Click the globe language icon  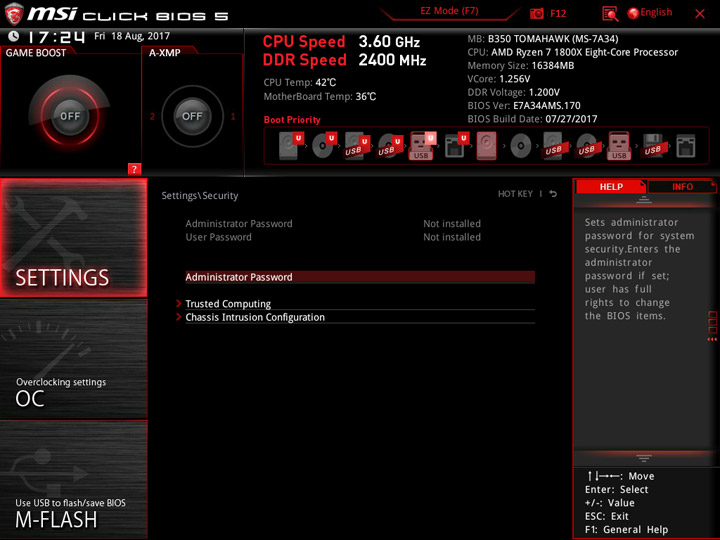pyautogui.click(x=633, y=13)
